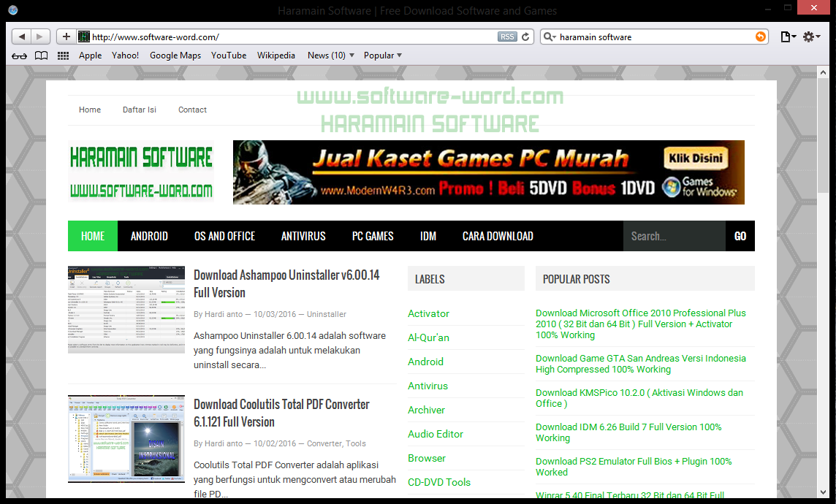This screenshot has width=836, height=504.
Task: Click the vertical scrollbar down arrow
Action: pyautogui.click(x=824, y=492)
